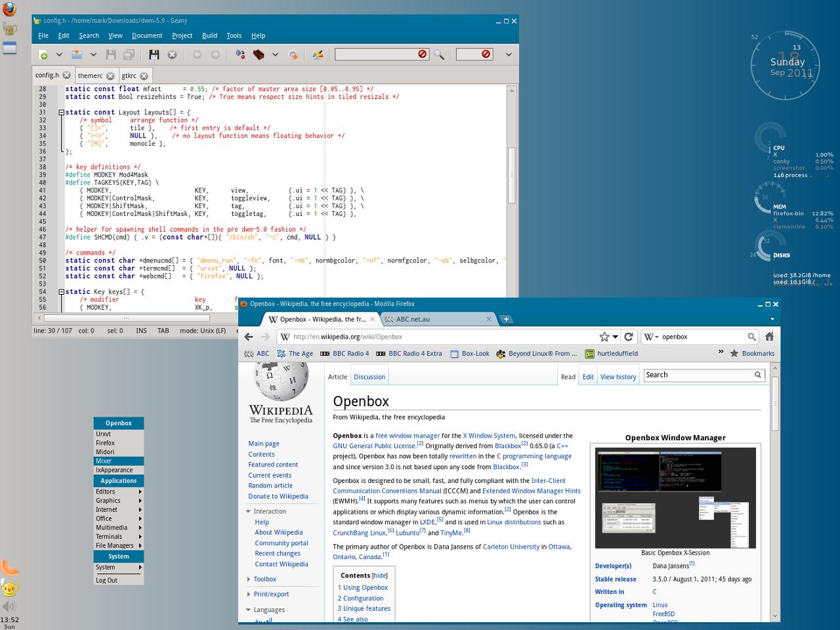This screenshot has height=630, width=840.
Task: Click the New file icon in Geany
Action: point(43,54)
